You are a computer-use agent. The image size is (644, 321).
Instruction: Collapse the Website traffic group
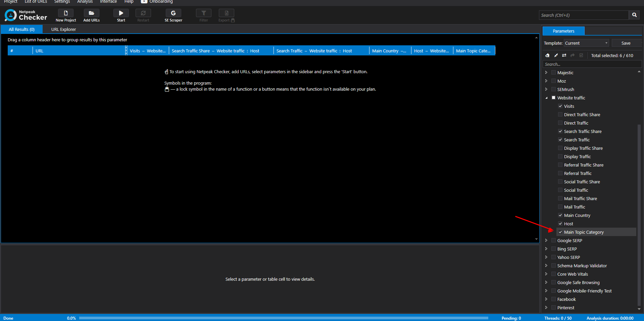pos(546,98)
